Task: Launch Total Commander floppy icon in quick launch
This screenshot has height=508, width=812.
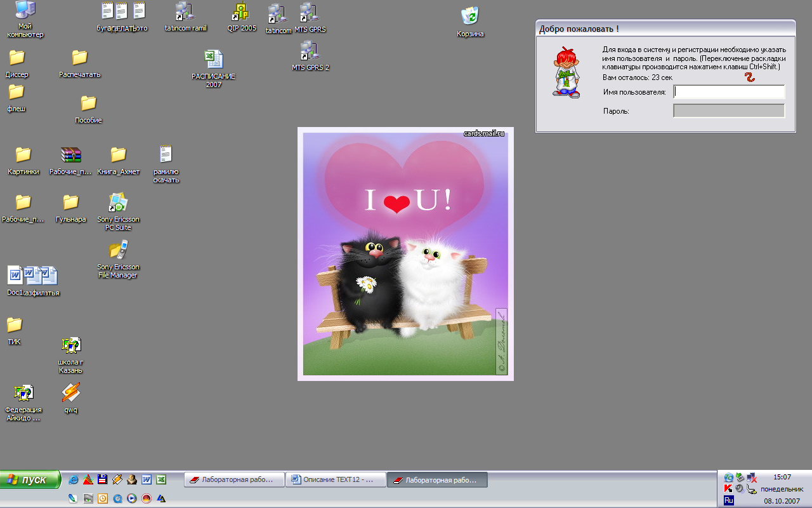Action: (x=102, y=479)
